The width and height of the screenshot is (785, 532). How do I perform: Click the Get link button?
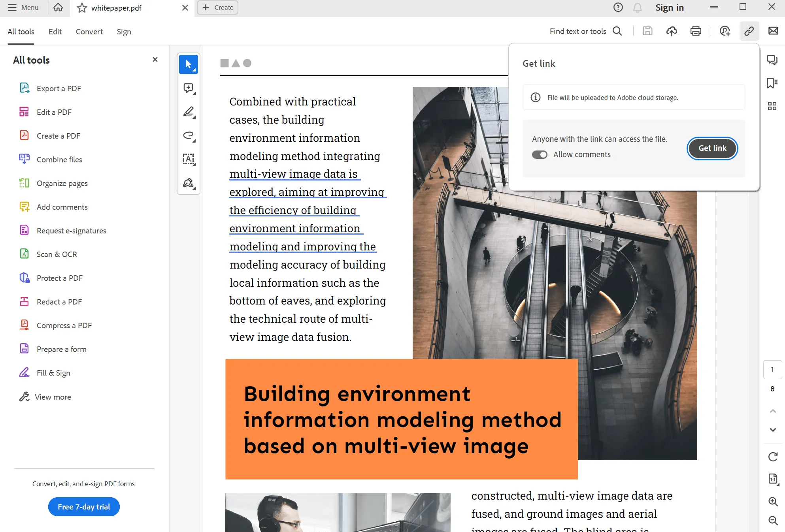coord(712,148)
